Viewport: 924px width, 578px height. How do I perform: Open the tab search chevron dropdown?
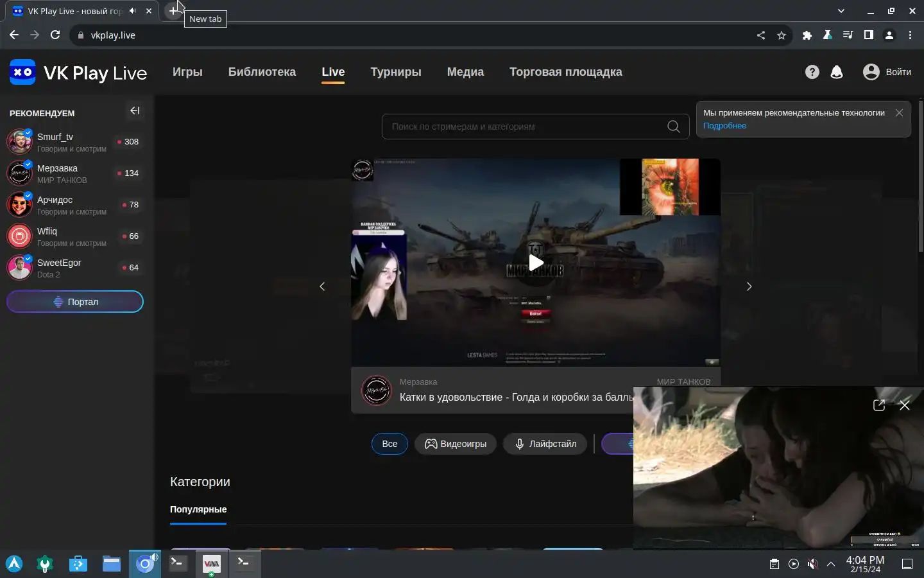click(x=841, y=11)
